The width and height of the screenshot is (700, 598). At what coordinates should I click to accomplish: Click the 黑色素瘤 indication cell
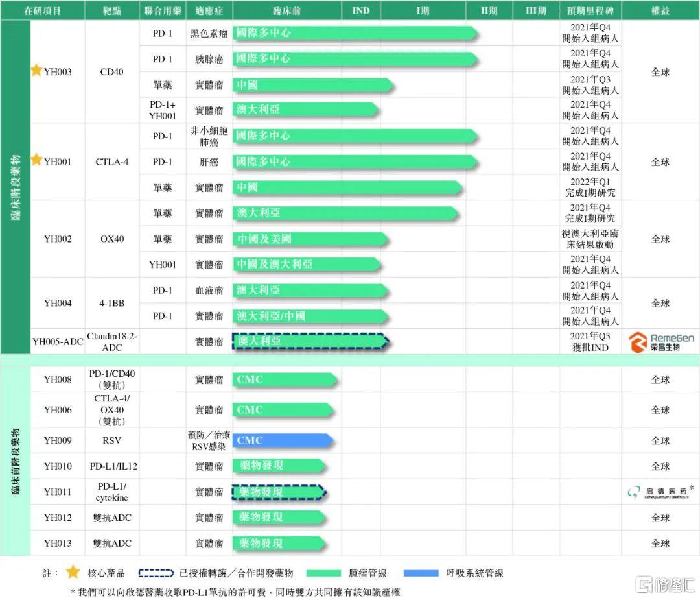[209, 34]
